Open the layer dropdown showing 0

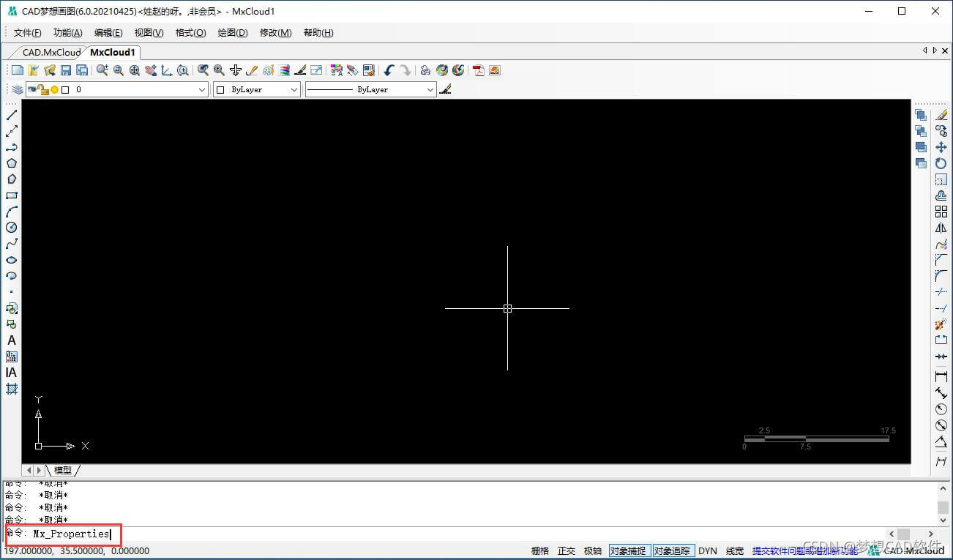pyautogui.click(x=117, y=89)
